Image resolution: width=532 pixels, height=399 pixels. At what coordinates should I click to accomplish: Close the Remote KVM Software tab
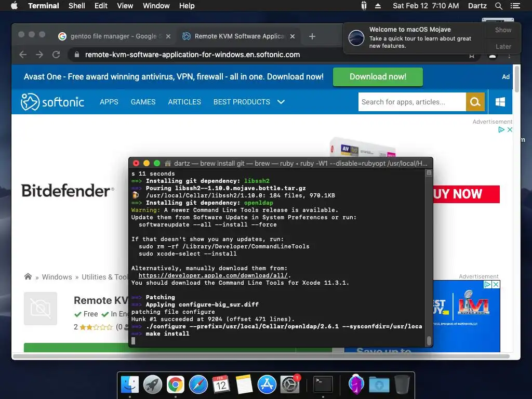pyautogui.click(x=292, y=36)
